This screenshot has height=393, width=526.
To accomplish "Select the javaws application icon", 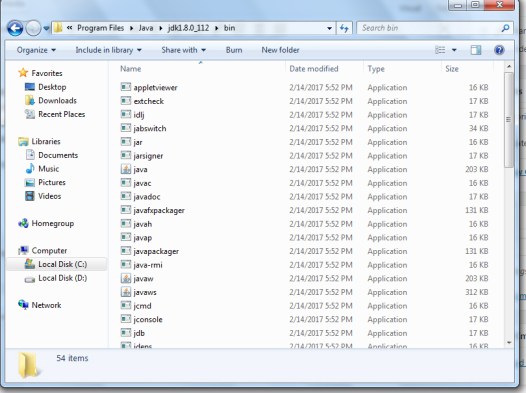I will point(125,292).
